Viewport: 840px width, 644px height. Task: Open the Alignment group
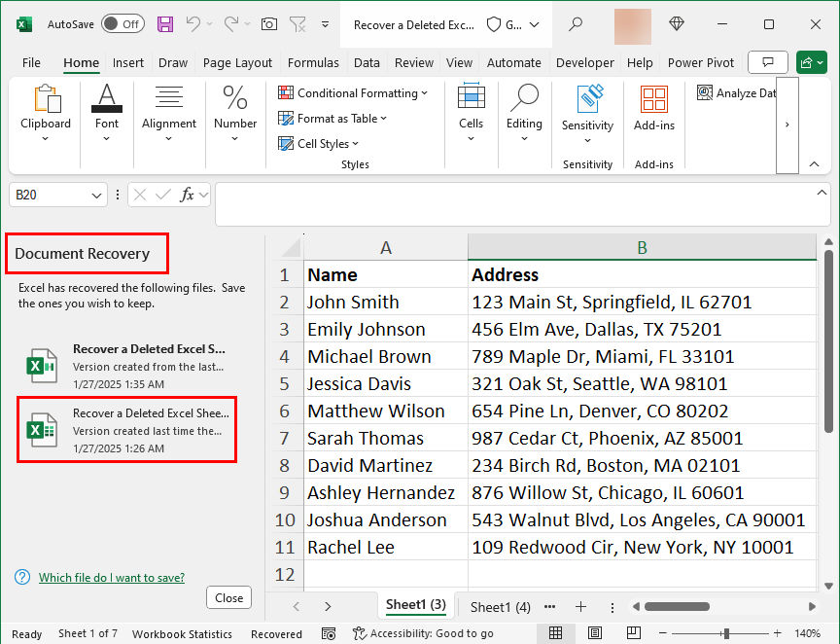169,114
